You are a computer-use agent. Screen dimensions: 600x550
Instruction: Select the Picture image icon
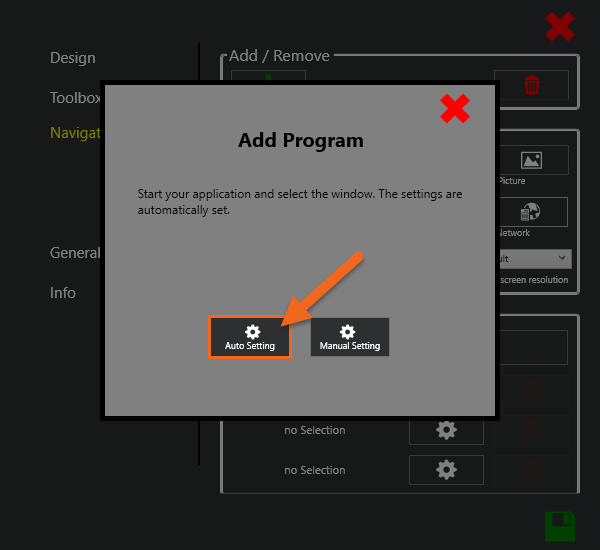(x=532, y=160)
